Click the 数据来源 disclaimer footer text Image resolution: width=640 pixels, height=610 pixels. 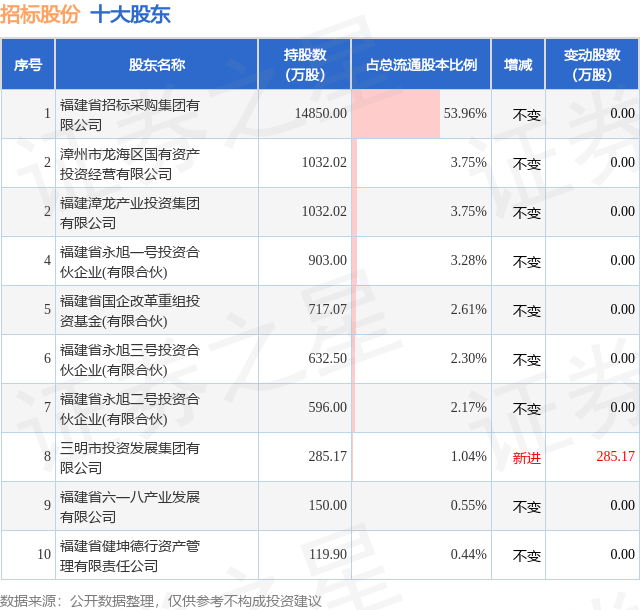click(x=161, y=601)
